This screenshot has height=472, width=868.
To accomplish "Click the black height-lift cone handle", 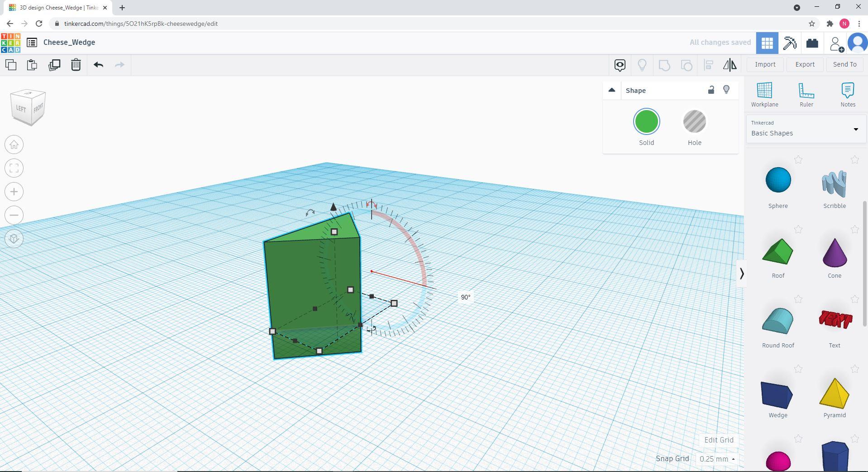I will pyautogui.click(x=334, y=207).
